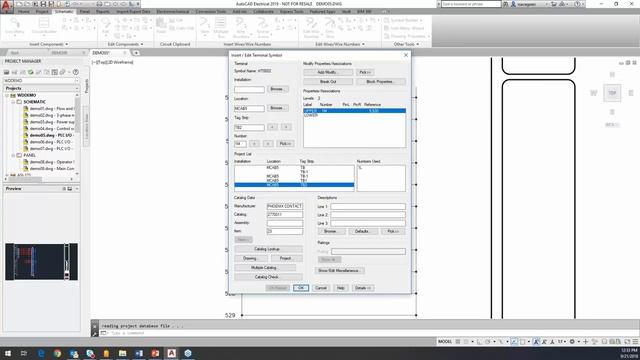The image size is (640, 360).
Task: Open the Home ribbon tab
Action: pyautogui.click(x=24, y=11)
